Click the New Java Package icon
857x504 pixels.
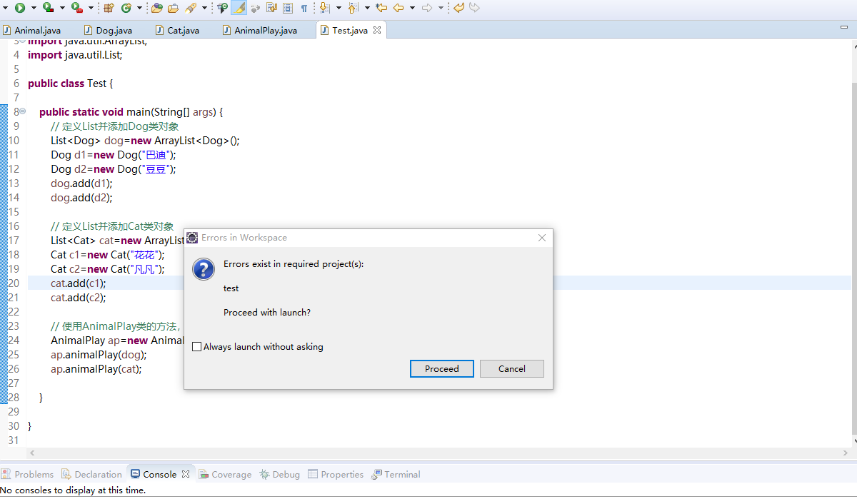(x=109, y=8)
